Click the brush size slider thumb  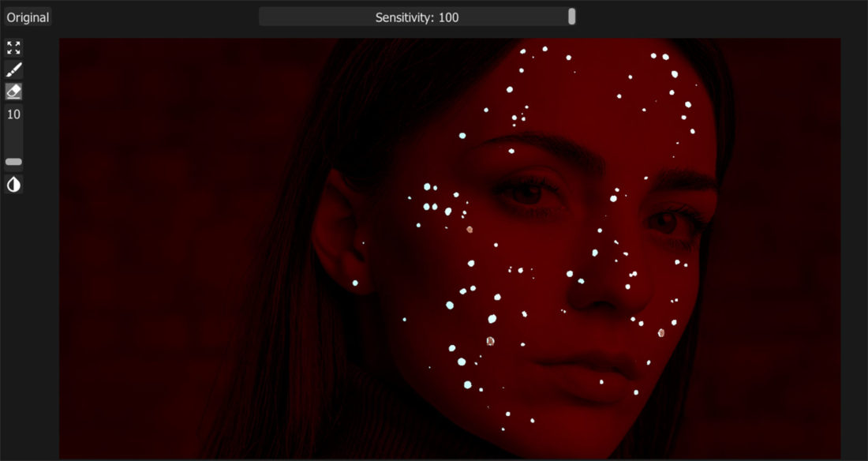pyautogui.click(x=13, y=162)
